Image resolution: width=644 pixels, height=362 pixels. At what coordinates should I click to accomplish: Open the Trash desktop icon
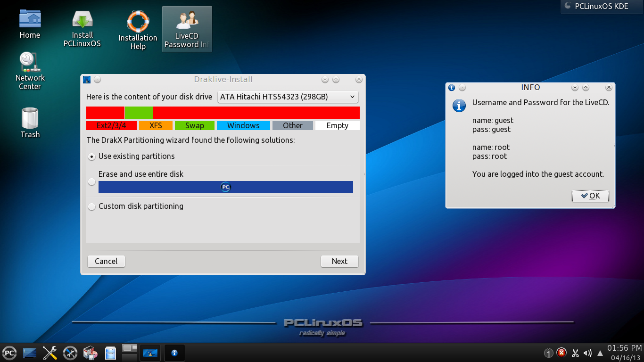pos(30,123)
